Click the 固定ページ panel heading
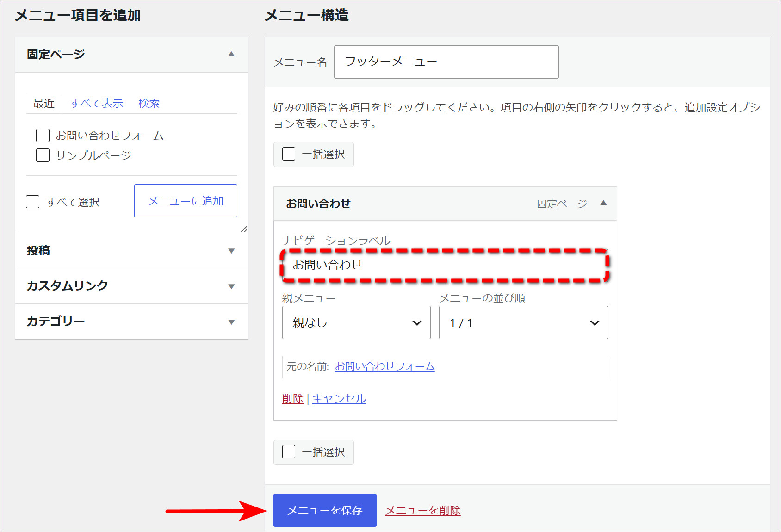 132,55
